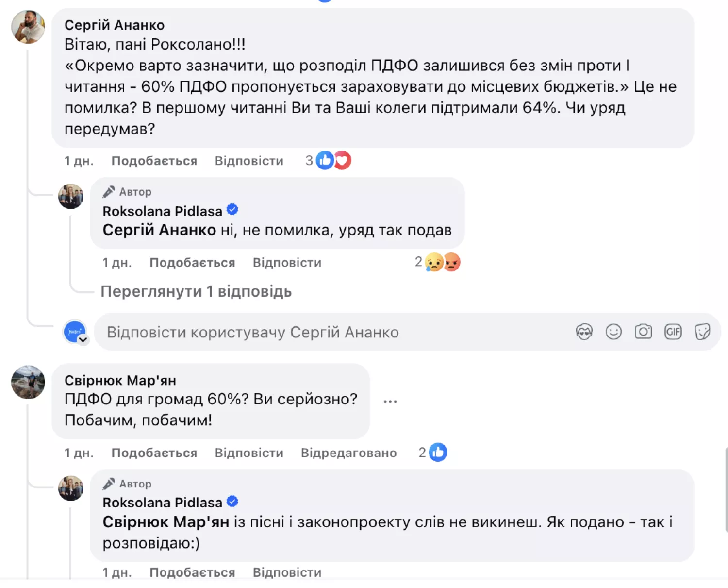
Task: Insert a GIF using the GIF icon
Action: pos(673,332)
